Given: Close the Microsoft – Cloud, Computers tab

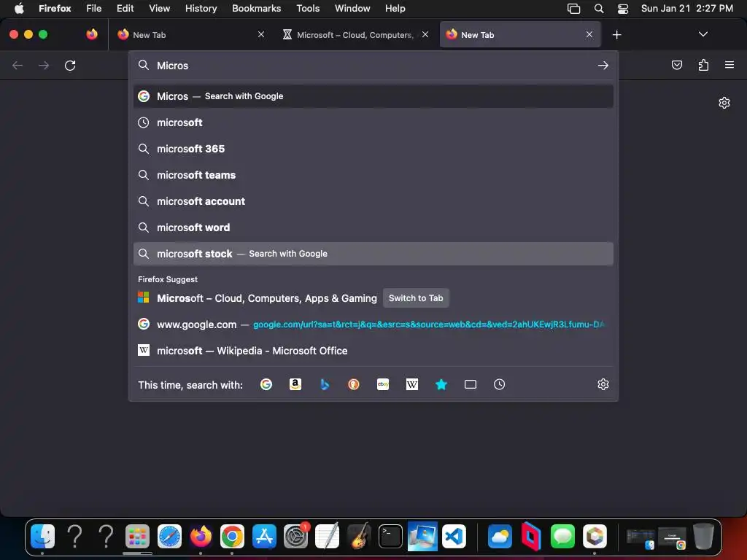Looking at the screenshot, I should tap(425, 34).
